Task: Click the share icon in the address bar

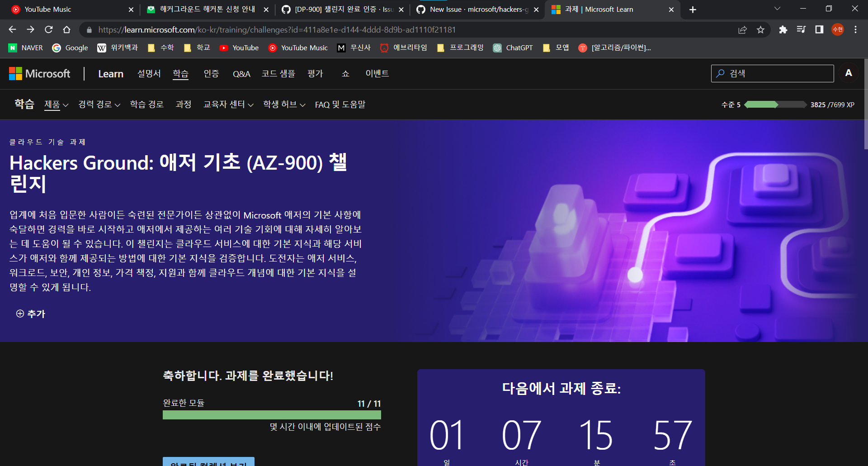Action: 743,29
